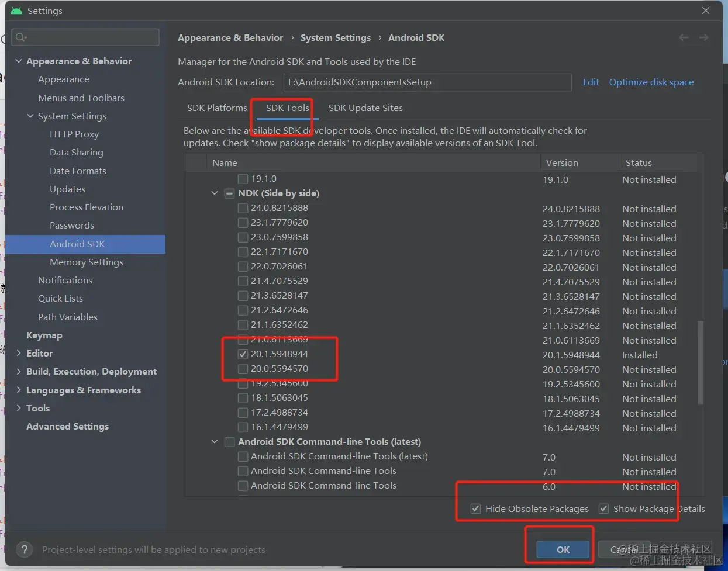
Task: Click the back navigation arrow icon
Action: click(x=684, y=37)
